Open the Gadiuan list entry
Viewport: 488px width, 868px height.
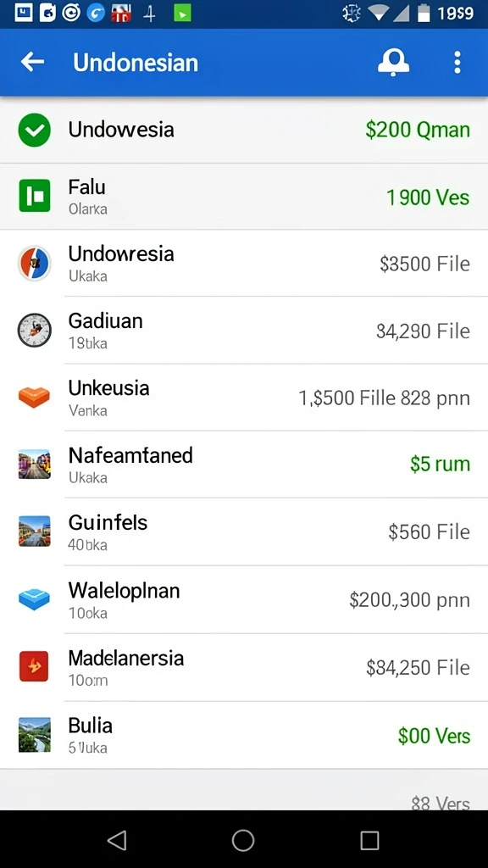(x=244, y=331)
